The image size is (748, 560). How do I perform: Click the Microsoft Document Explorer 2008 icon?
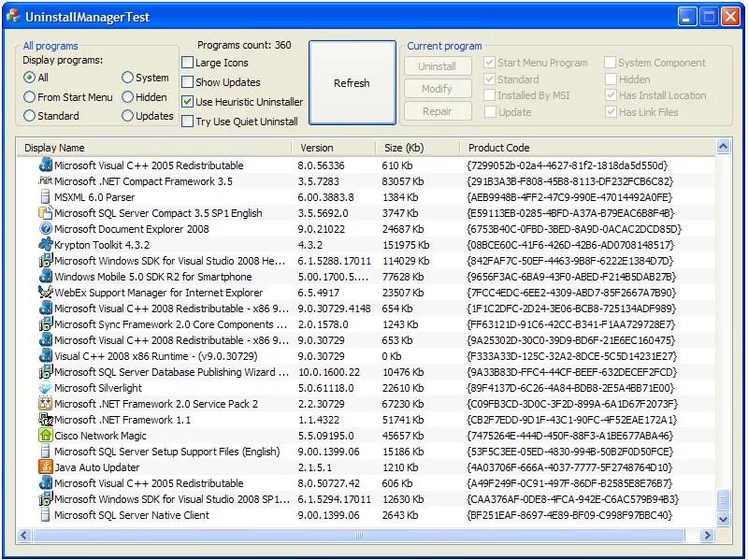pyautogui.click(x=45, y=228)
